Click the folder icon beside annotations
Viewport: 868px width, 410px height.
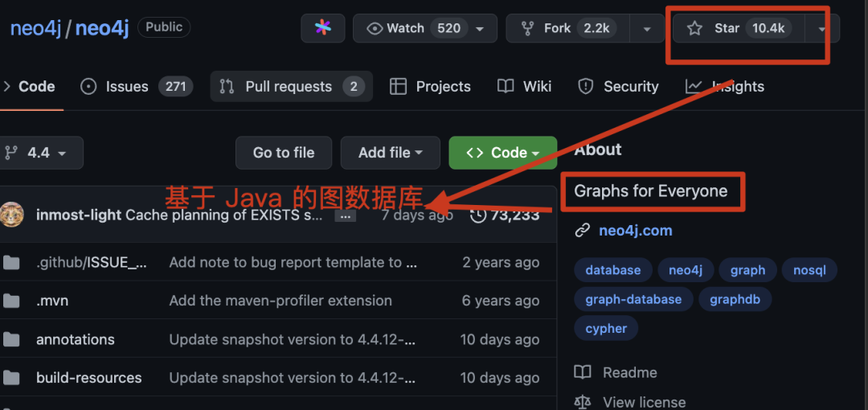pos(11,339)
